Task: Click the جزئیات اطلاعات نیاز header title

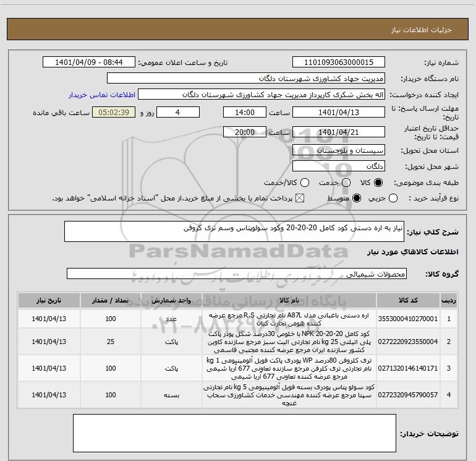Action: coord(421,30)
